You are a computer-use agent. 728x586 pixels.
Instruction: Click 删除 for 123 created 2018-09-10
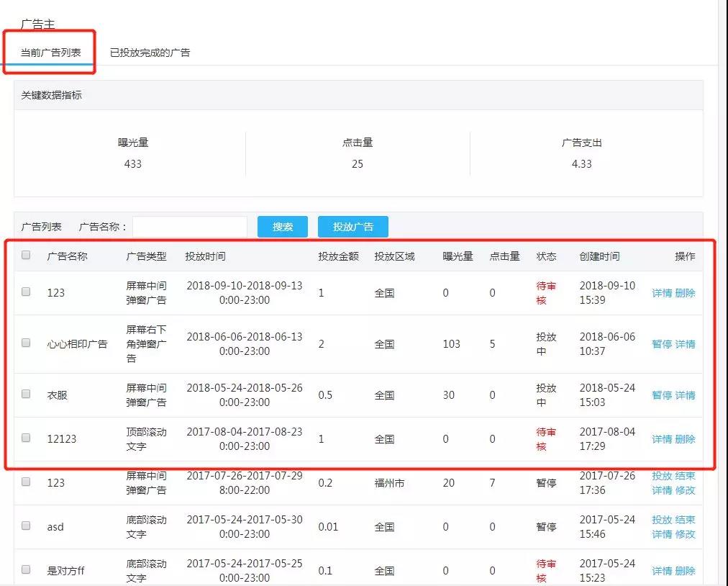pos(686,293)
